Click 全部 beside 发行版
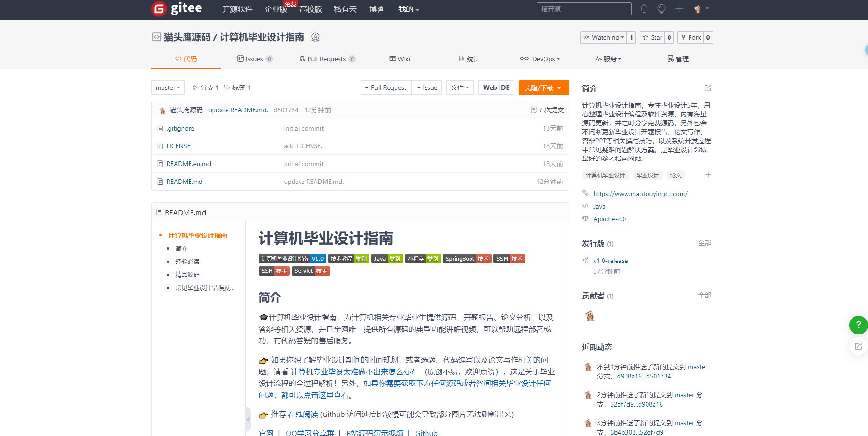Image resolution: width=868 pixels, height=436 pixels. (705, 243)
